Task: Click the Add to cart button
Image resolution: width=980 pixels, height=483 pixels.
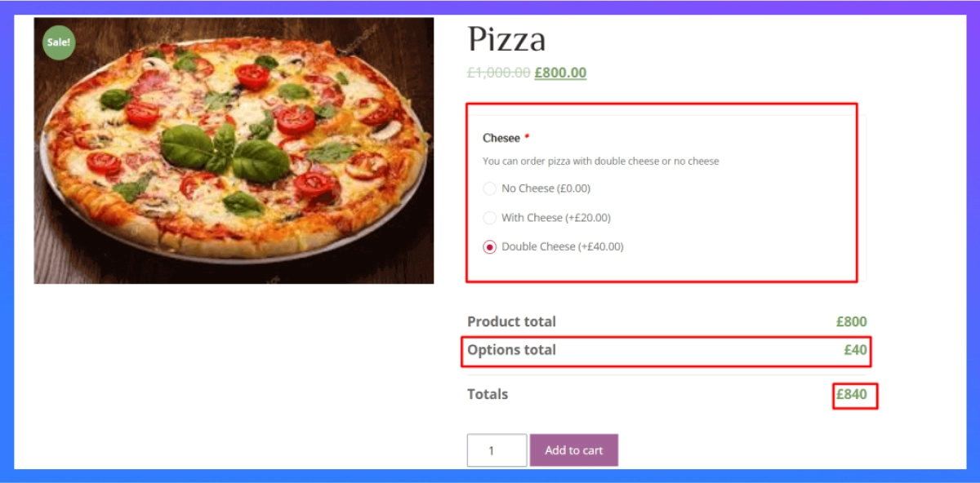Action: pos(573,450)
